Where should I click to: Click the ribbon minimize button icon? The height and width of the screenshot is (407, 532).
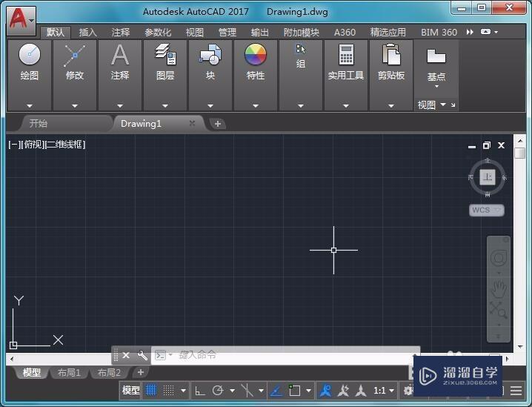(x=485, y=32)
